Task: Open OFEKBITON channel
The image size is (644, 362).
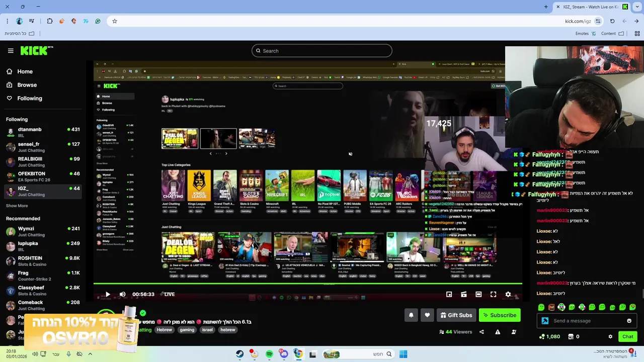Action: tap(42, 176)
